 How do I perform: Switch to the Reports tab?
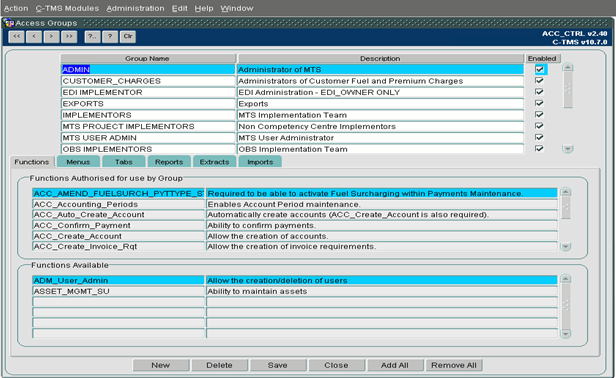[169, 162]
